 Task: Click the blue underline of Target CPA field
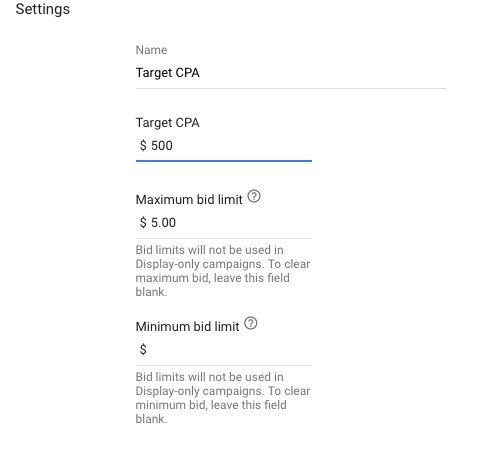coord(224,161)
